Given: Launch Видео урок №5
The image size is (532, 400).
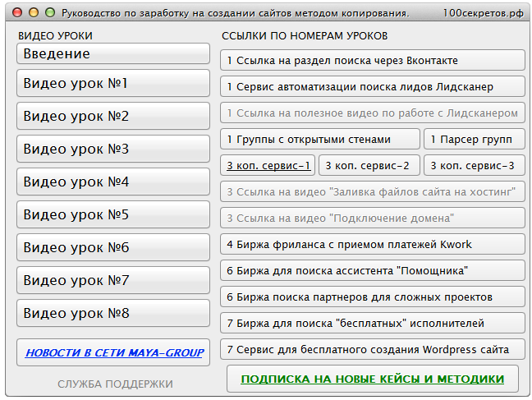Looking at the screenshot, I should point(113,215).
